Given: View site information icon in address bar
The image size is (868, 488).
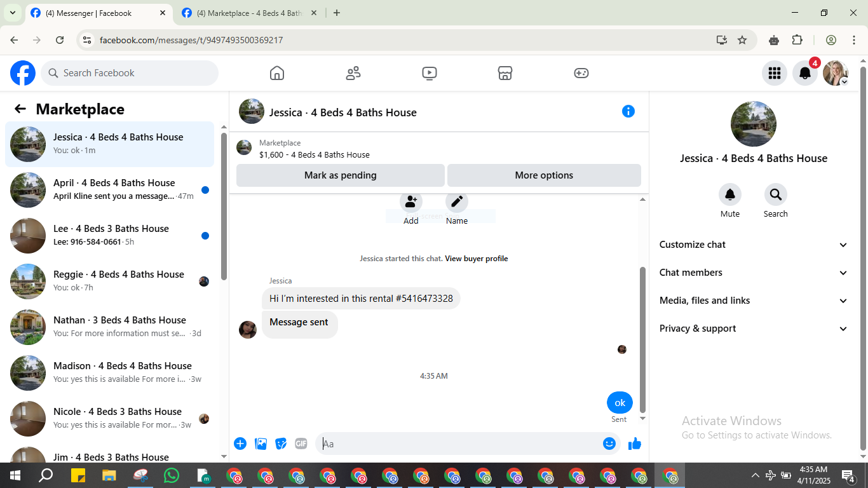Looking at the screenshot, I should click(x=87, y=40).
